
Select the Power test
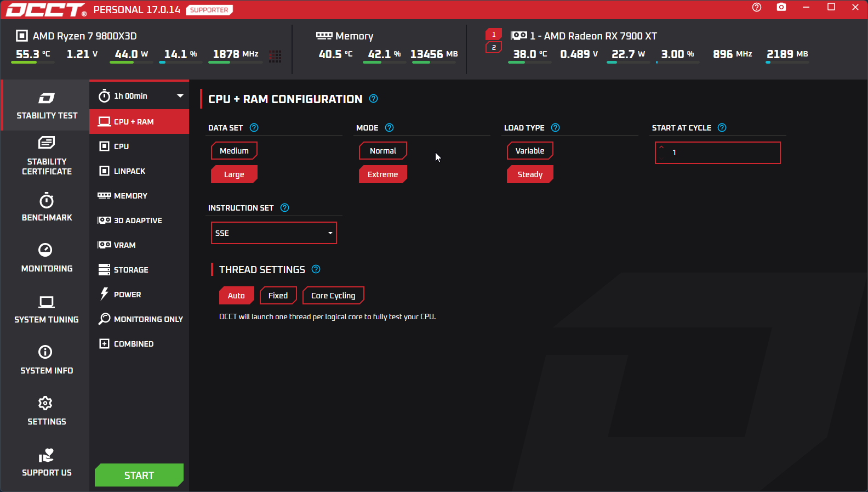[139, 295]
